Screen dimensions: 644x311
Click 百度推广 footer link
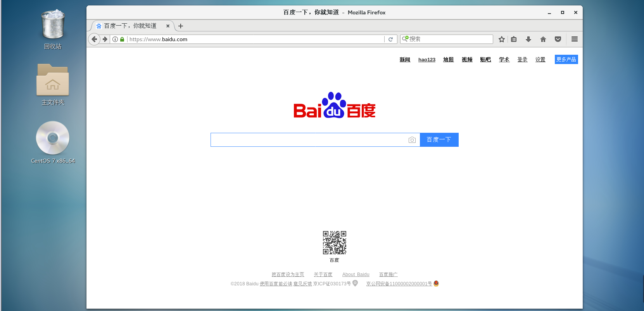click(x=388, y=275)
